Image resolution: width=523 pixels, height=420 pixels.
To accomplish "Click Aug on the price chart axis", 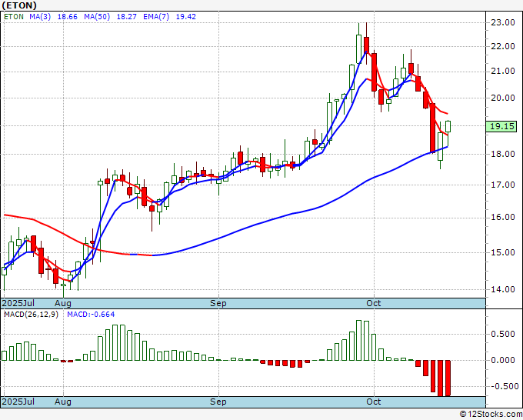I will point(63,304).
